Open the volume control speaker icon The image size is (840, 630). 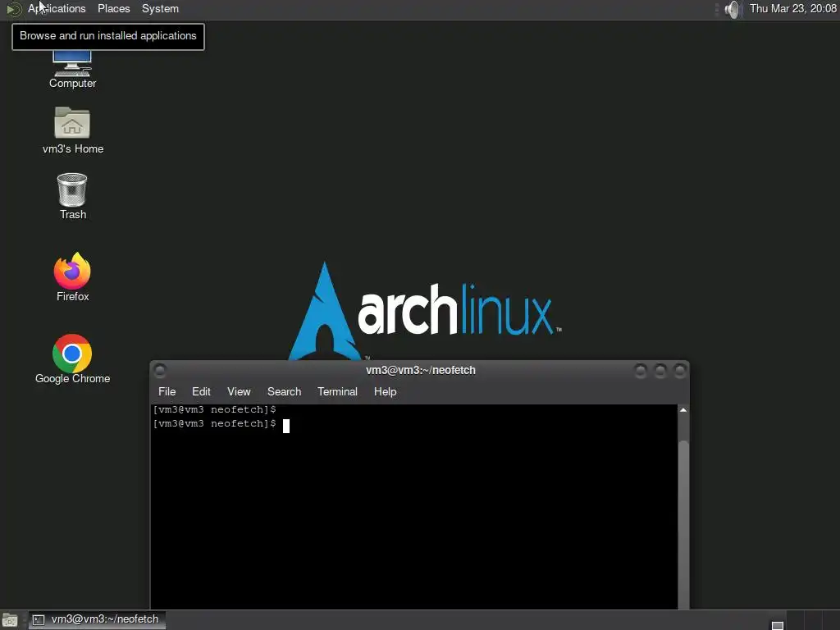coord(732,9)
